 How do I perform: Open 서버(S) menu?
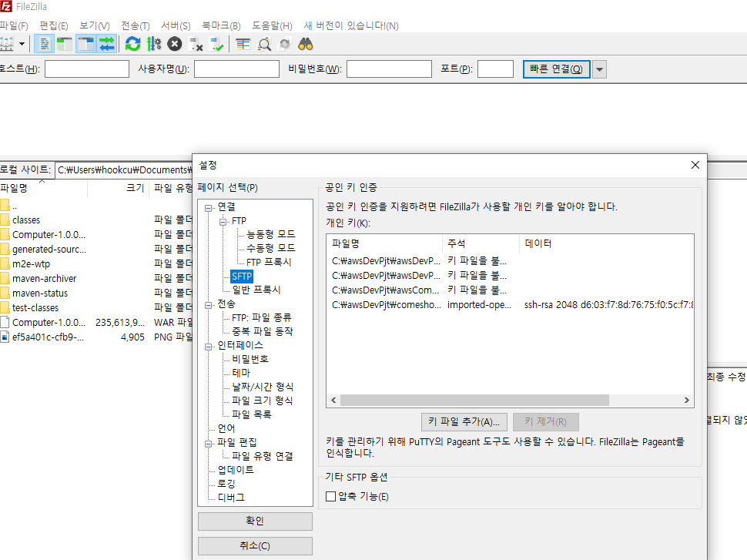(x=176, y=25)
